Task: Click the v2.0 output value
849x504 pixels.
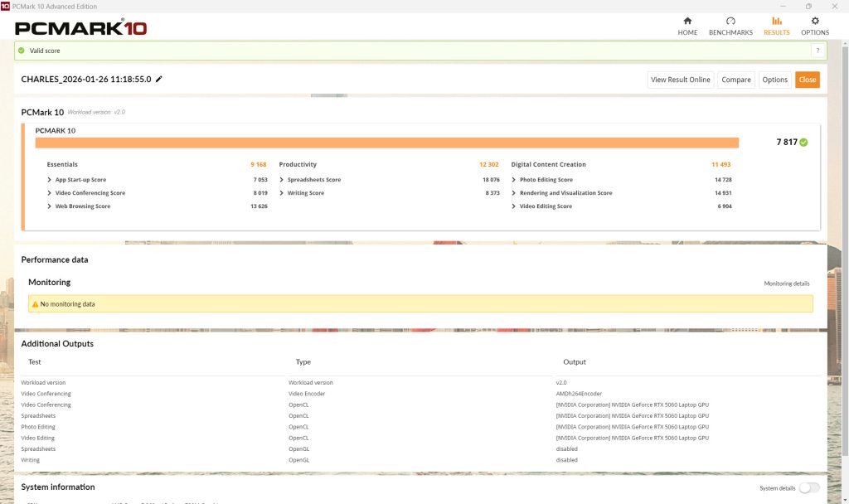Action: click(561, 383)
